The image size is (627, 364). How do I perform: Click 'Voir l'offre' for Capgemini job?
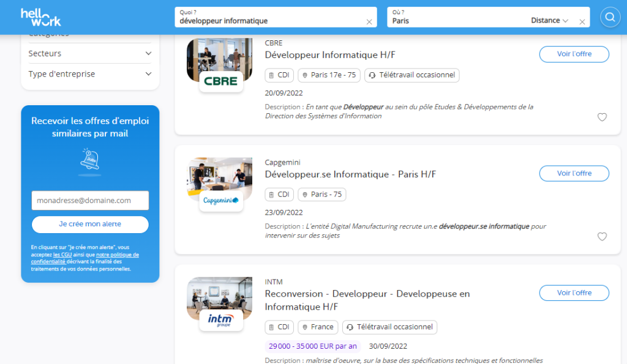(x=574, y=173)
